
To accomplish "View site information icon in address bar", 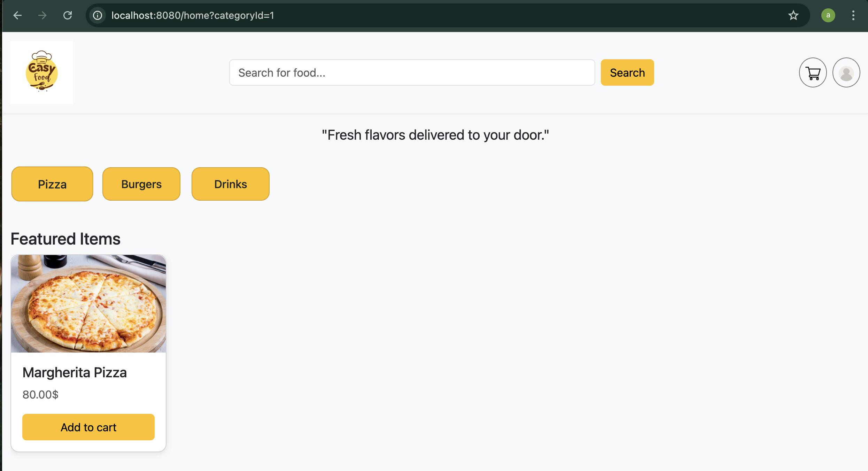I will 98,15.
